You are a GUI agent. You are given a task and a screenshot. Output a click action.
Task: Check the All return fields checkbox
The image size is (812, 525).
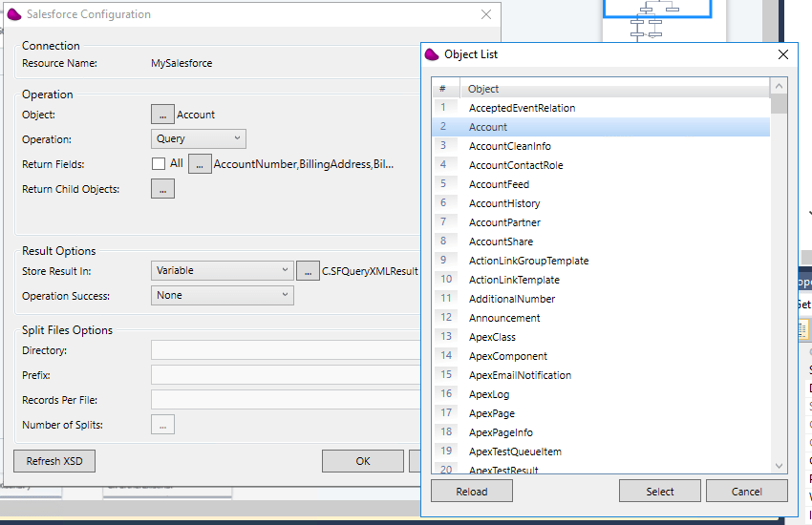(159, 163)
